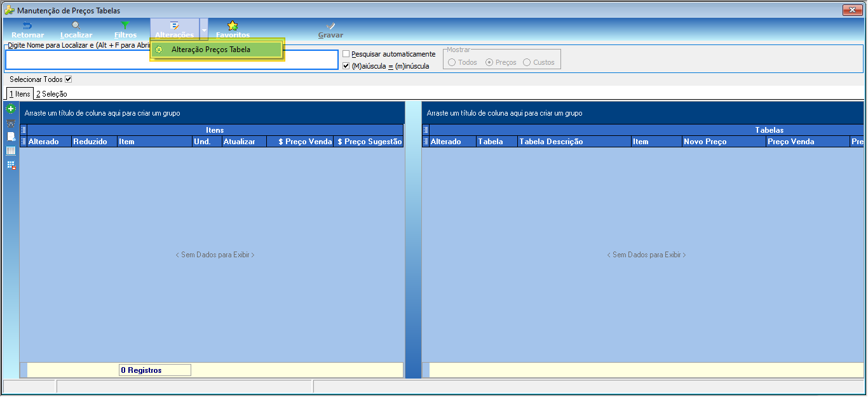Click the Novo Preço column header
The height and width of the screenshot is (397, 868).
click(x=724, y=142)
